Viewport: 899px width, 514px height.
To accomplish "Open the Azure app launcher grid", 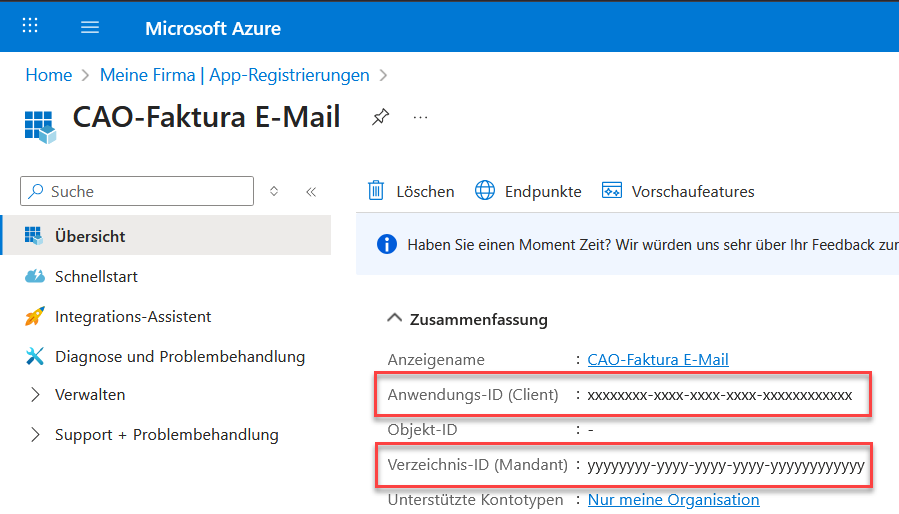I will tap(30, 27).
